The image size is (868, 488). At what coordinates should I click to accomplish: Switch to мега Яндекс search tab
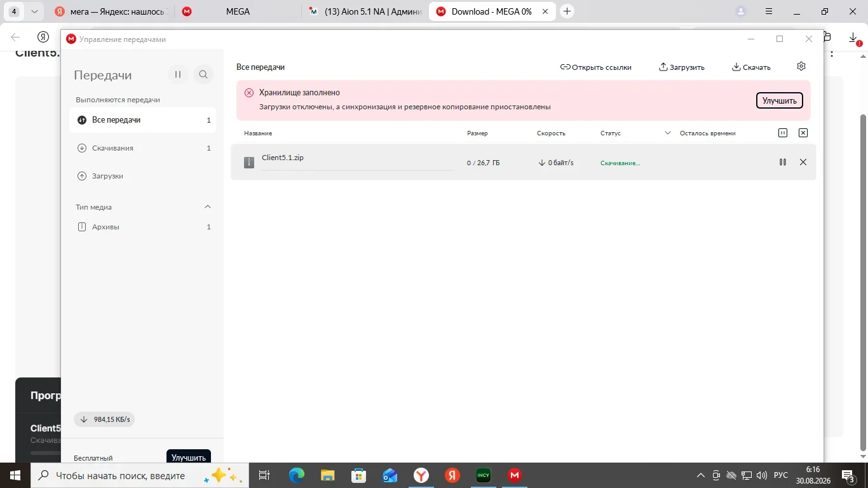click(x=111, y=11)
